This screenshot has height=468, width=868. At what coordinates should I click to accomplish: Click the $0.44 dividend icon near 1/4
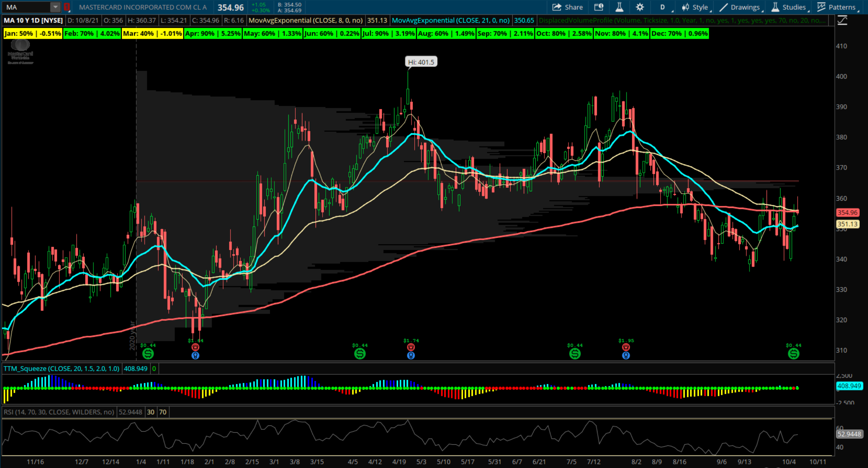pyautogui.click(x=148, y=354)
